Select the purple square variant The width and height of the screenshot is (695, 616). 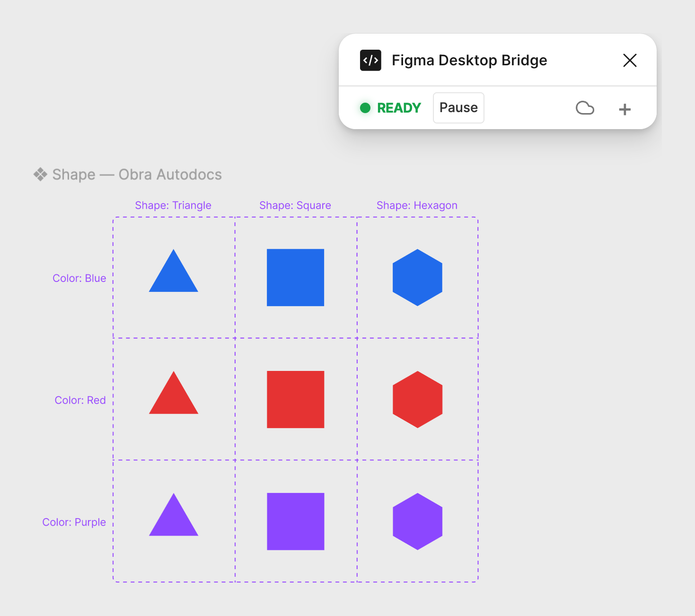coord(295,521)
